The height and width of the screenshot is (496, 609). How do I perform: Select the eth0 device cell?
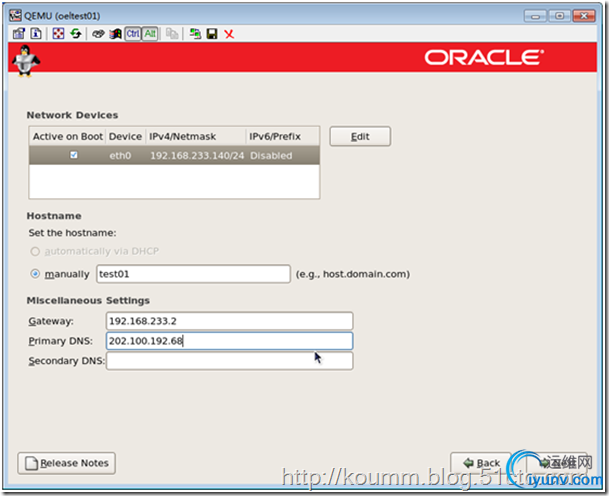(120, 156)
